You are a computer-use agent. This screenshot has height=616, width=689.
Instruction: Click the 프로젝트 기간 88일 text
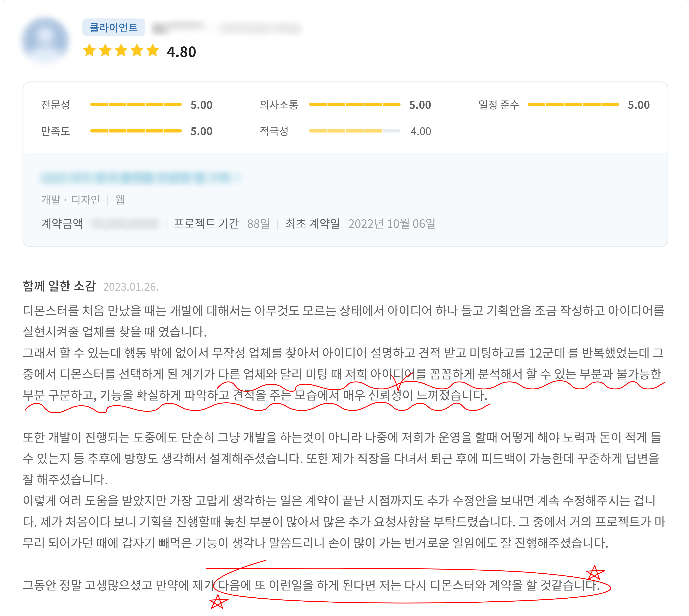pos(222,224)
